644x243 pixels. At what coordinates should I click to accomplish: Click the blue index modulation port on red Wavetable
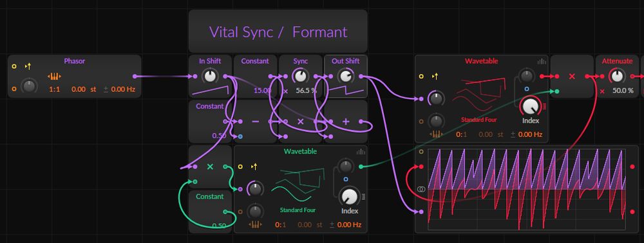[527, 89]
